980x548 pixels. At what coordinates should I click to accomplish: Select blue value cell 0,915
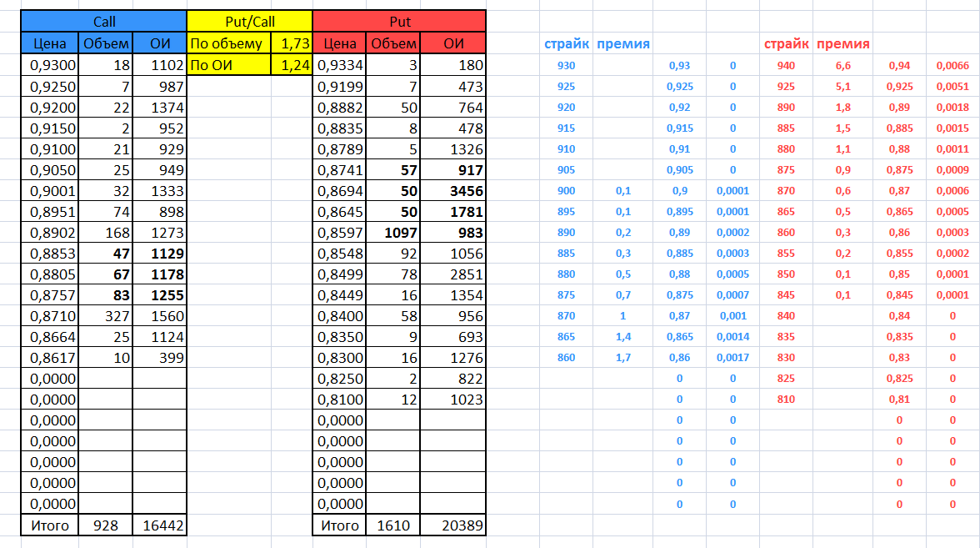pyautogui.click(x=679, y=128)
